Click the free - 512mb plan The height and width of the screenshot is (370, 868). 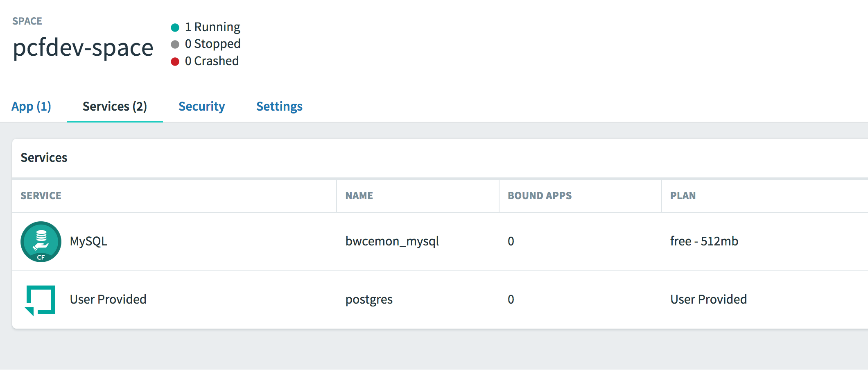coord(704,241)
